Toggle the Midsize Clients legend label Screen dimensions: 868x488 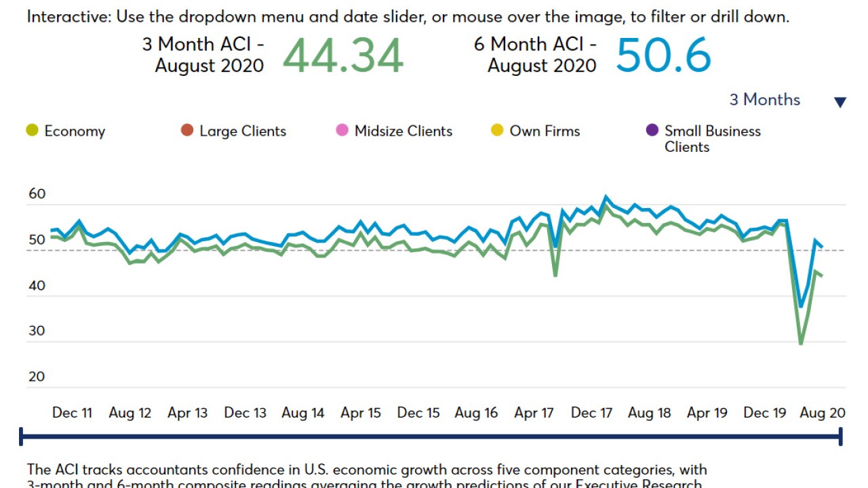403,131
